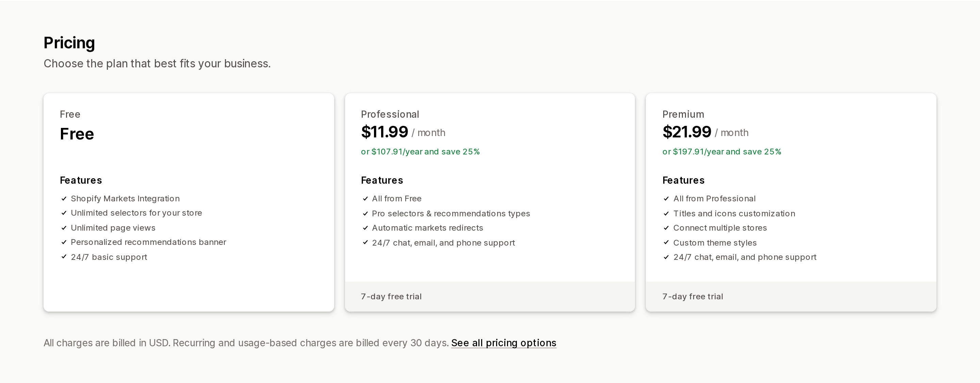Click checkmark beside 24/7 basic support

point(64,257)
